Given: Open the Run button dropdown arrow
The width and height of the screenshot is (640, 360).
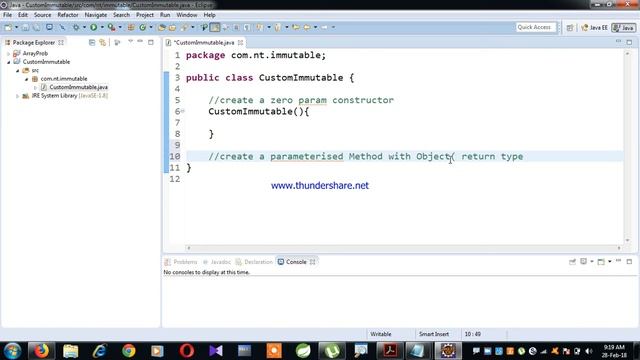Looking at the screenshot, I should coord(102,27).
